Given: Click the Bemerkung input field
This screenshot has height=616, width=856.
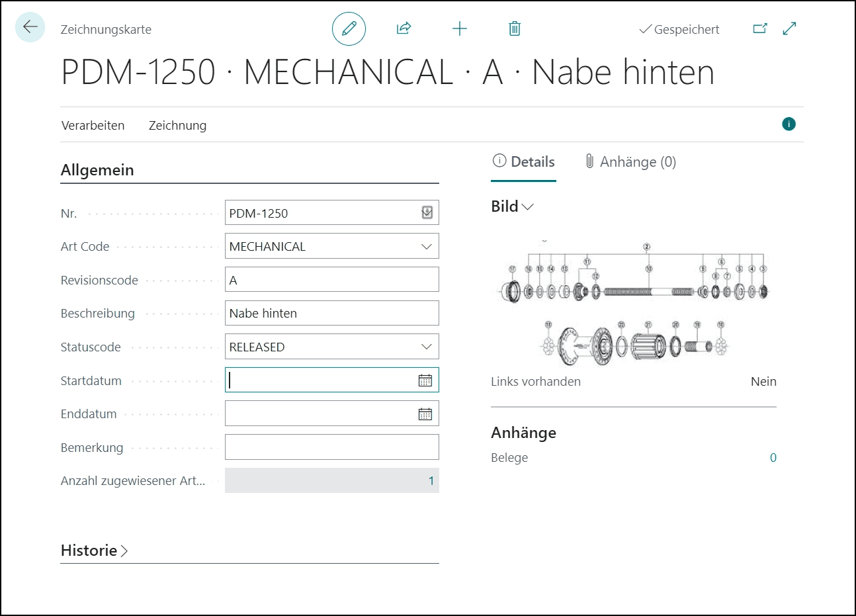Looking at the screenshot, I should click(331, 447).
